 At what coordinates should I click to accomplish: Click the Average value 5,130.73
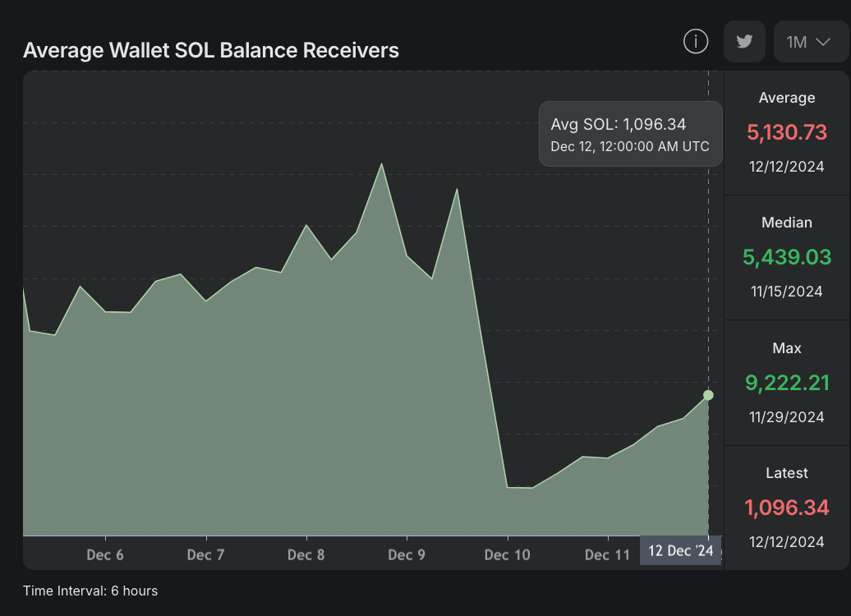click(x=786, y=132)
